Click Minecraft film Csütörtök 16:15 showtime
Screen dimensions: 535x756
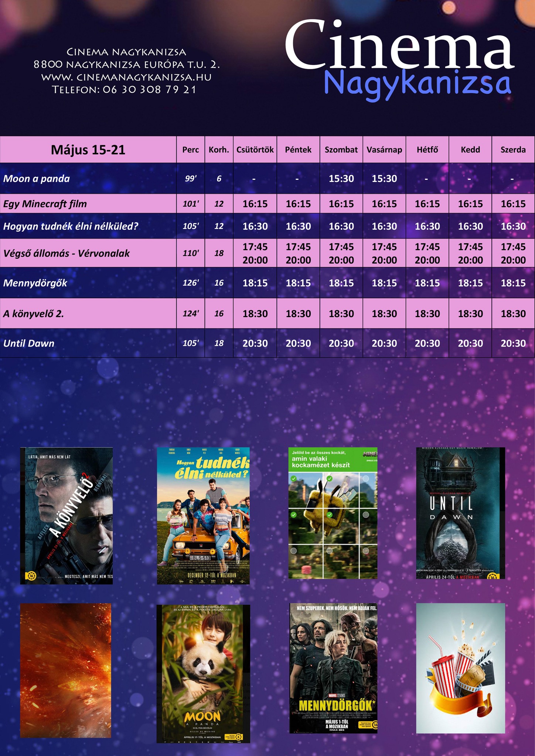(x=255, y=204)
